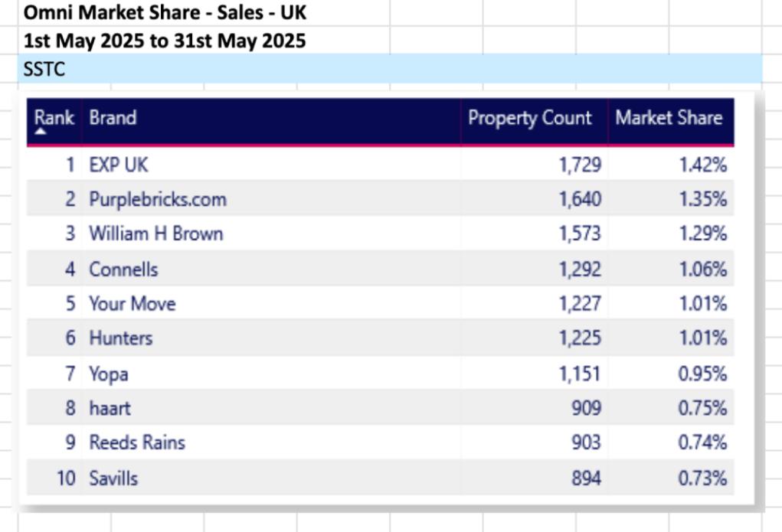Click the Rank column sort arrow
The image size is (782, 532).
pyautogui.click(x=41, y=132)
